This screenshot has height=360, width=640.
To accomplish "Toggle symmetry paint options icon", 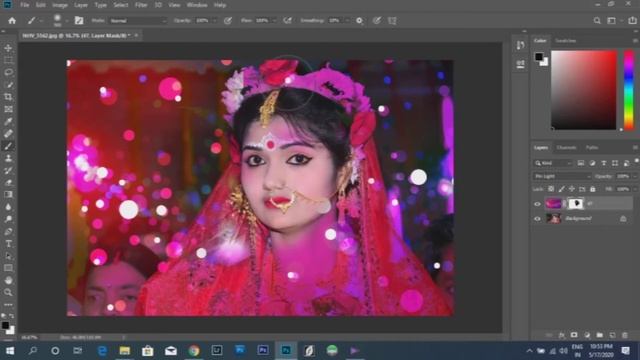I will 392,20.
